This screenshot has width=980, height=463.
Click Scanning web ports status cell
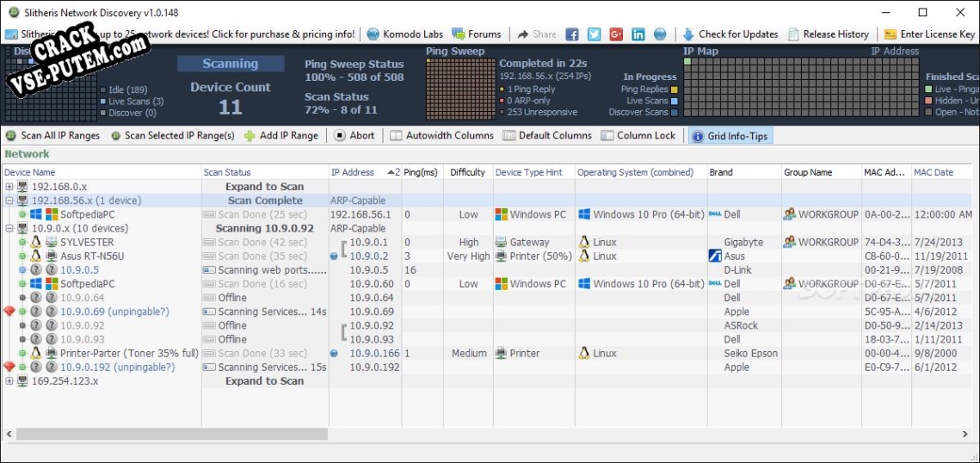click(x=265, y=270)
